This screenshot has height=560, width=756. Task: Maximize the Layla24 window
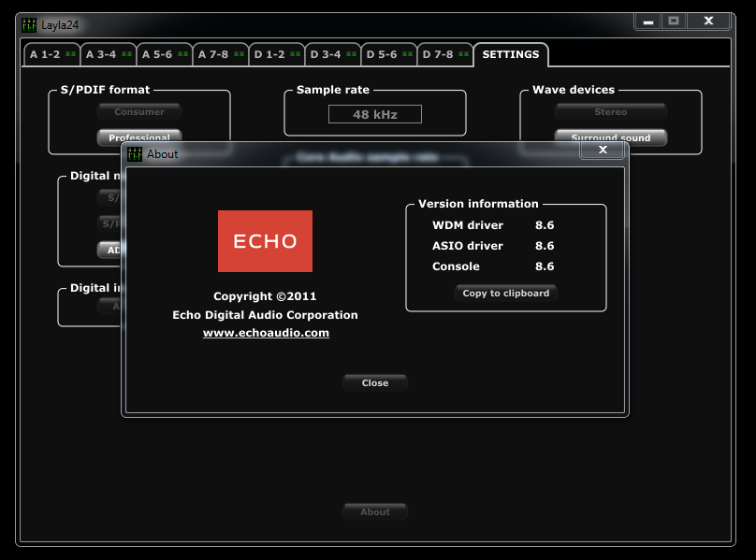point(674,22)
